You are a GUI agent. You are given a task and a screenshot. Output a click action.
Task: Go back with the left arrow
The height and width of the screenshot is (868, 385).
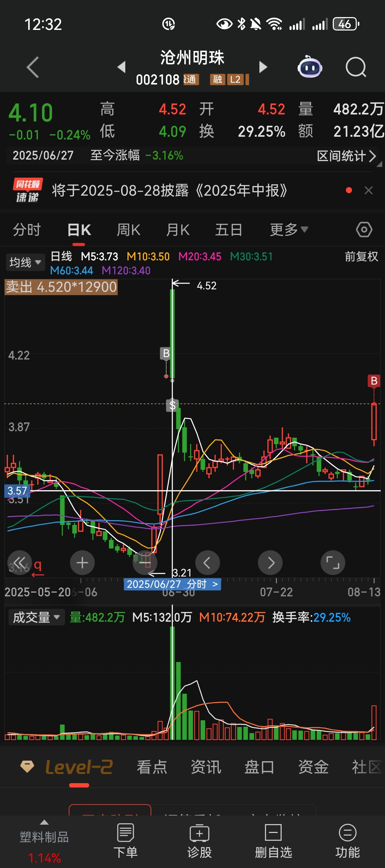[33, 67]
